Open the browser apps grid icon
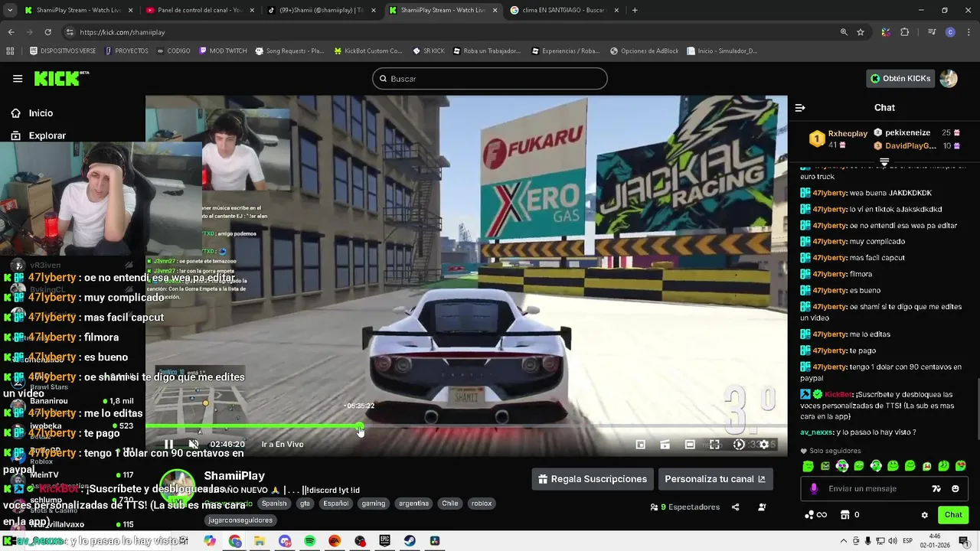 coord(10,51)
